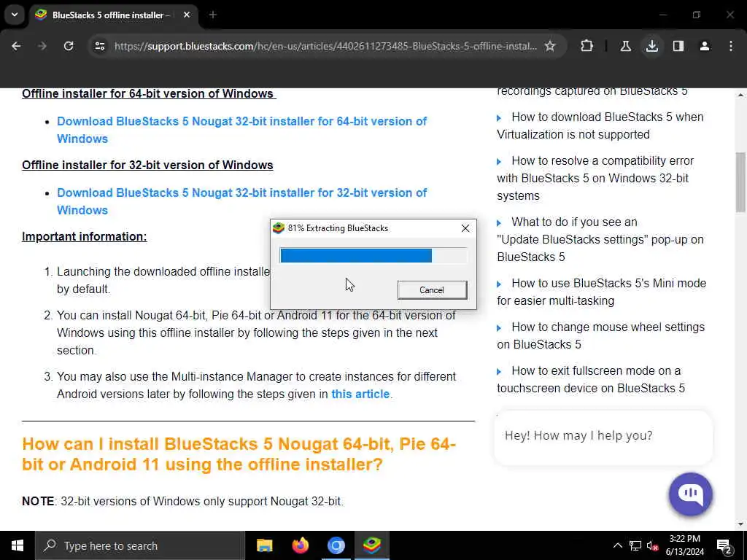Open the Windows Start menu

coord(18,545)
